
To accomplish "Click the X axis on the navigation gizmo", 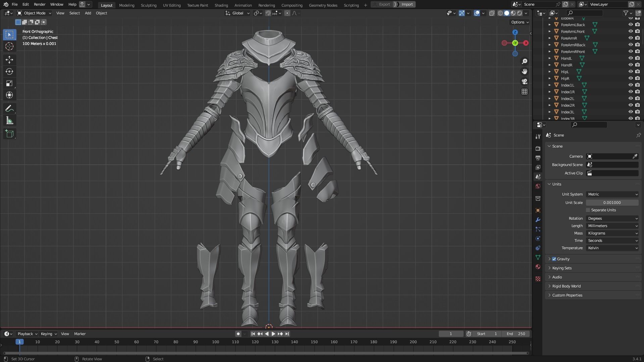I will click(x=526, y=43).
